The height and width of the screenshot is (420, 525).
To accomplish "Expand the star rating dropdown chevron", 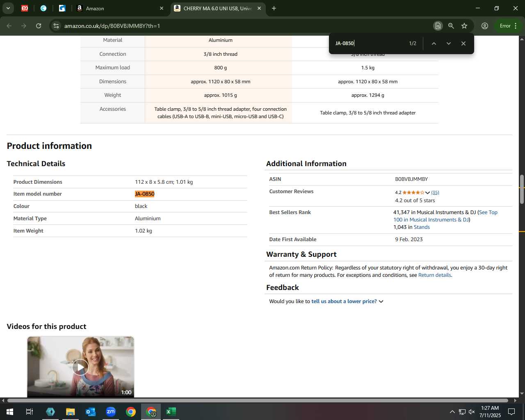I will [x=427, y=192].
